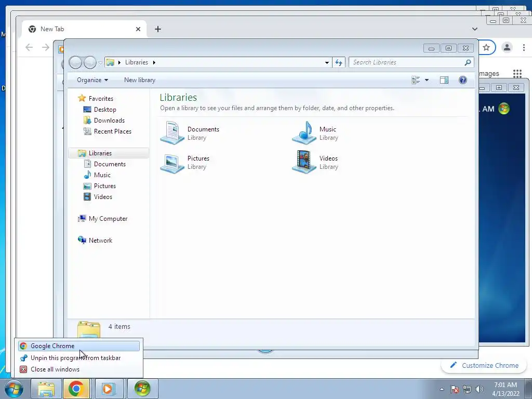This screenshot has width=532, height=399.
Task: Select Music in the navigation tree
Action: click(102, 175)
